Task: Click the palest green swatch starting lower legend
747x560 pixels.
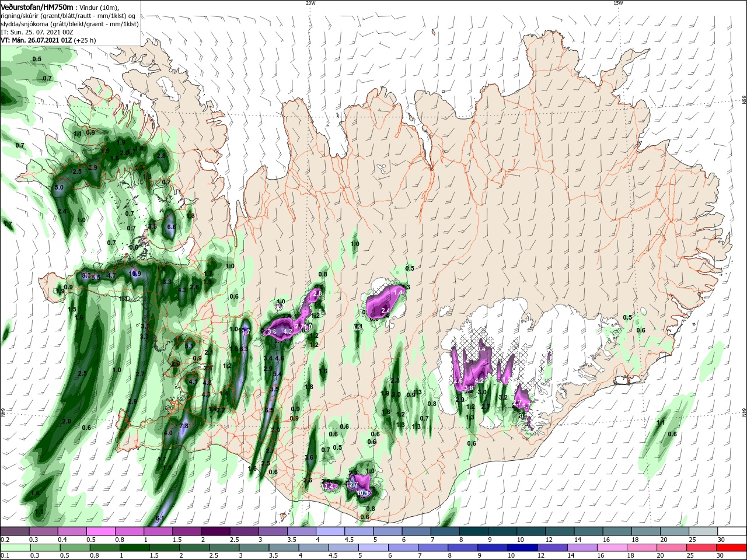Action: pos(15,548)
